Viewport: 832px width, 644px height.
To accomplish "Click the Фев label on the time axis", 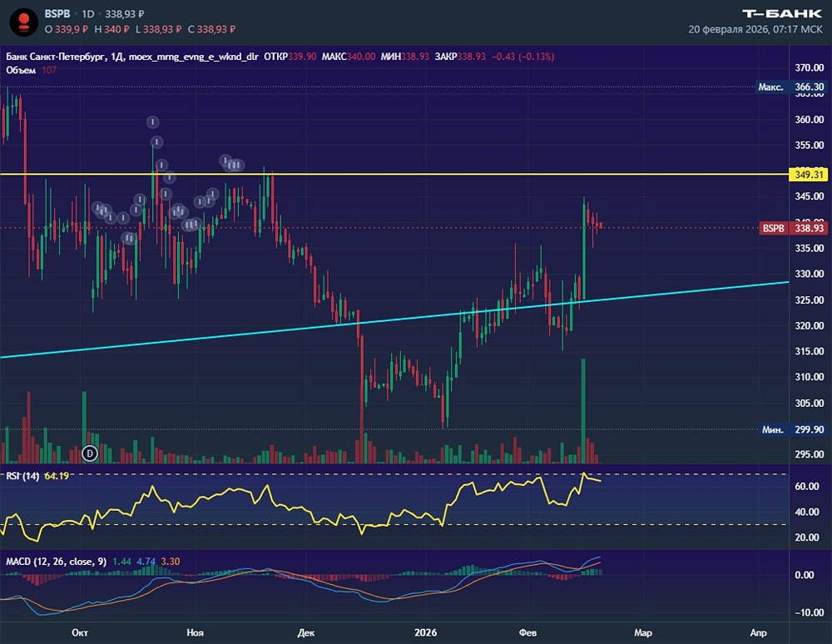I will point(527,632).
